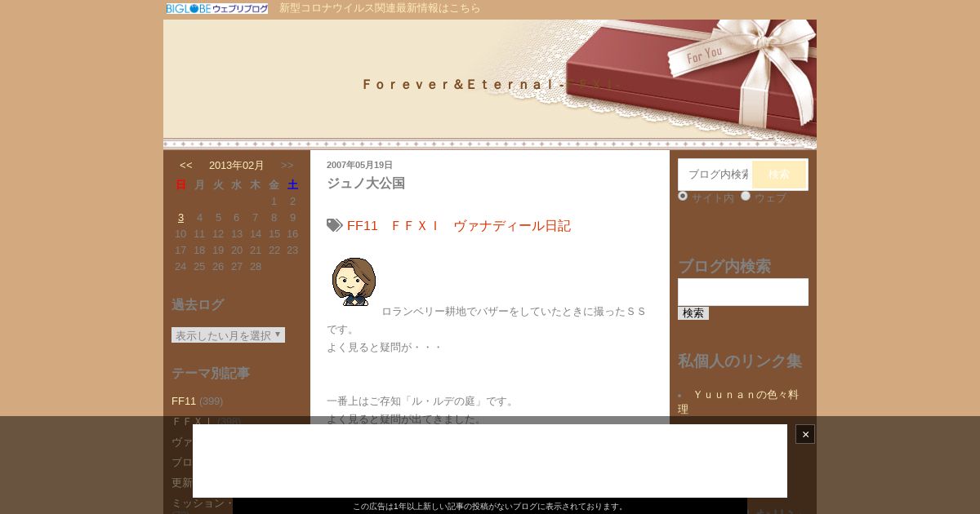Focus the ブログ内検索 field at the top
The image size is (980, 514).
click(x=715, y=175)
